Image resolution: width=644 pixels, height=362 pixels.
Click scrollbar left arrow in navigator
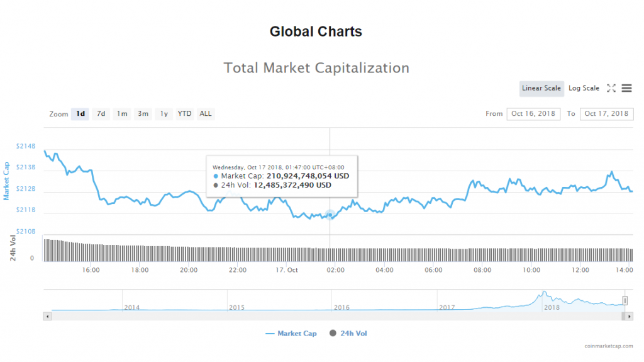(x=47, y=317)
